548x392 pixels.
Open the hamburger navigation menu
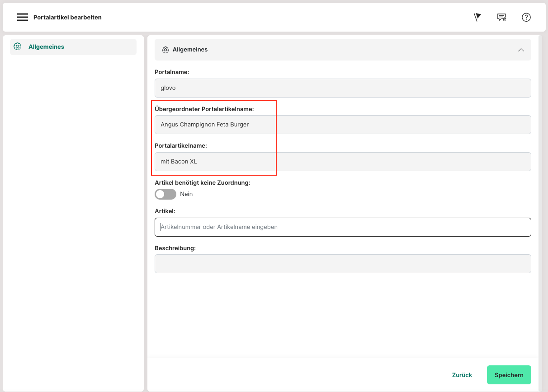pyautogui.click(x=23, y=17)
